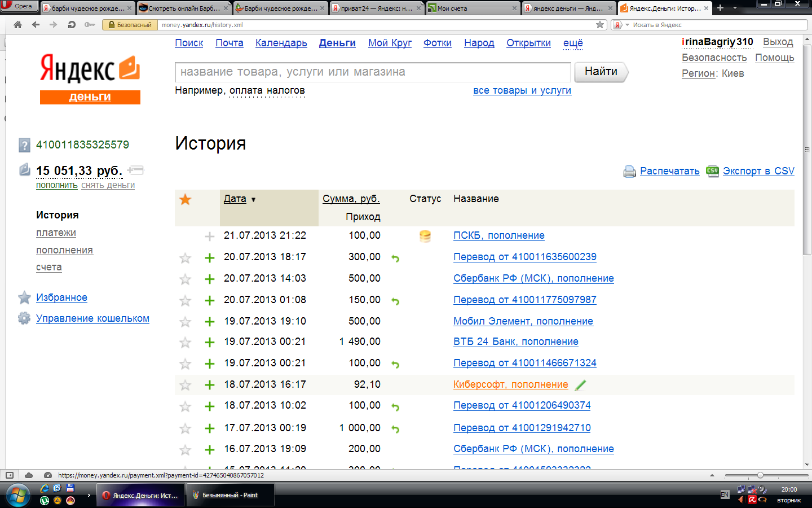The image size is (812, 508).
Task: Click the Выход logout link
Action: pos(778,42)
